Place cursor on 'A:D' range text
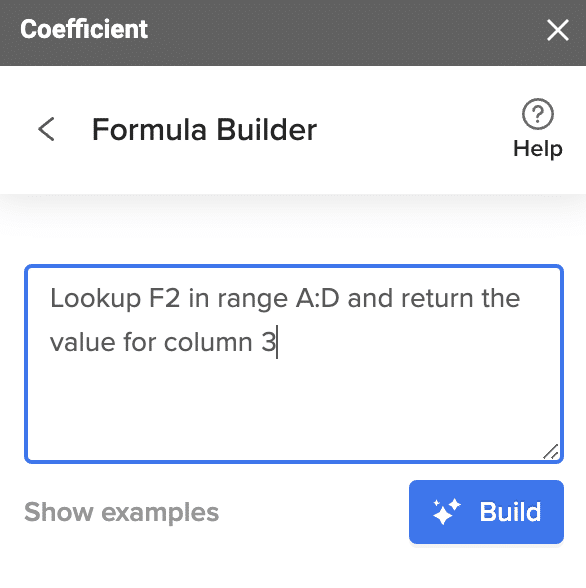 coord(318,298)
